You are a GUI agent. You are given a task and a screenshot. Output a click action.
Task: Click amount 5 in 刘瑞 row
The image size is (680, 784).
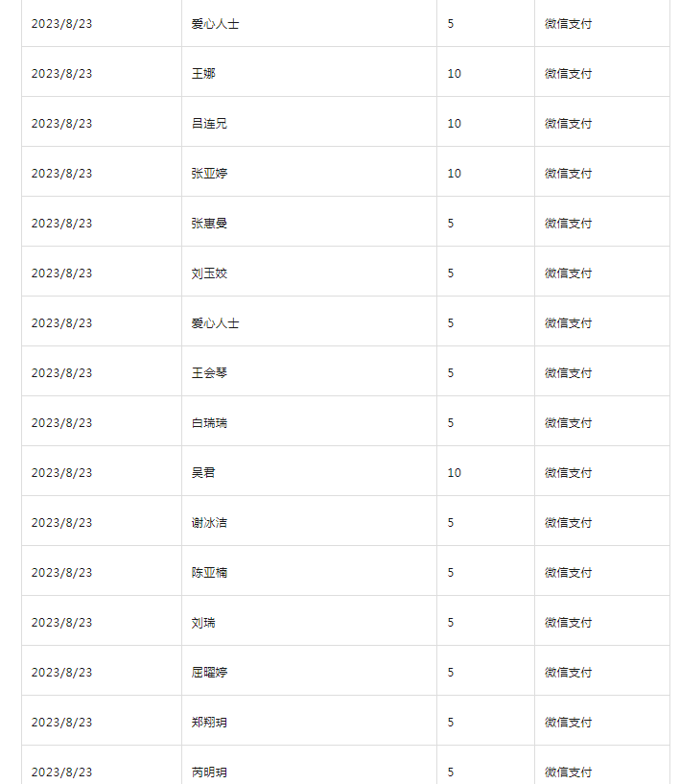pos(451,623)
